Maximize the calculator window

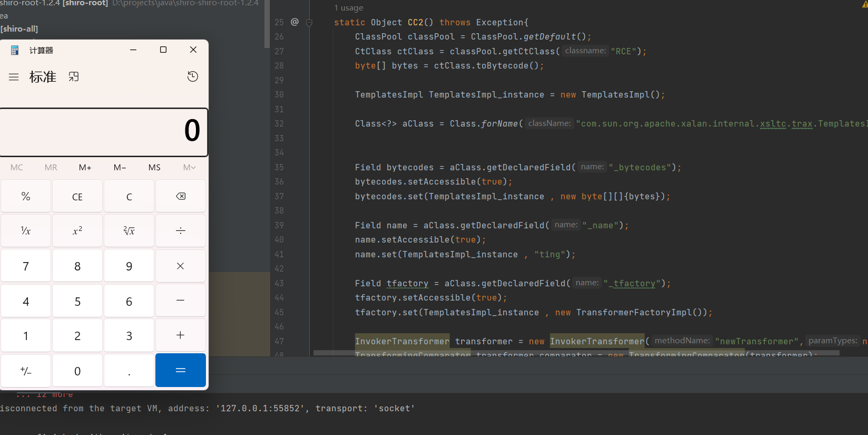tap(163, 50)
